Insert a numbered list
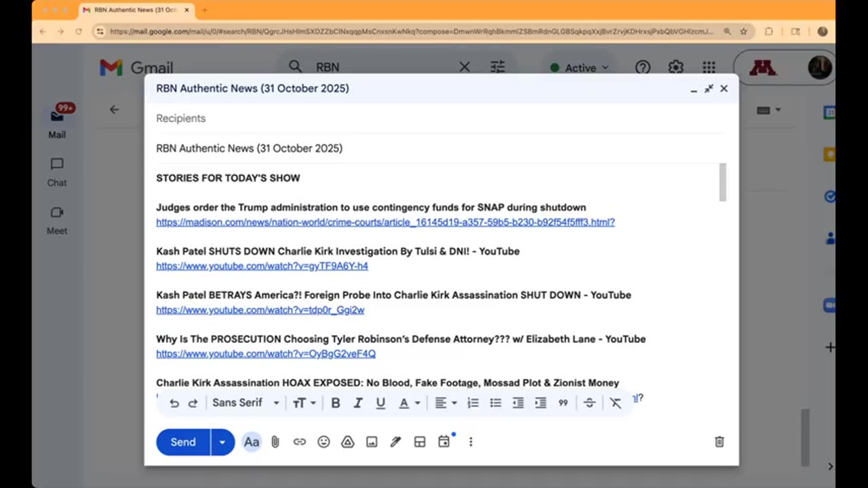 473,403
